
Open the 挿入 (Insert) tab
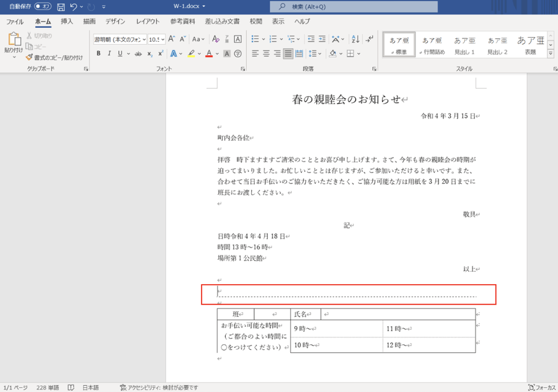click(x=67, y=21)
